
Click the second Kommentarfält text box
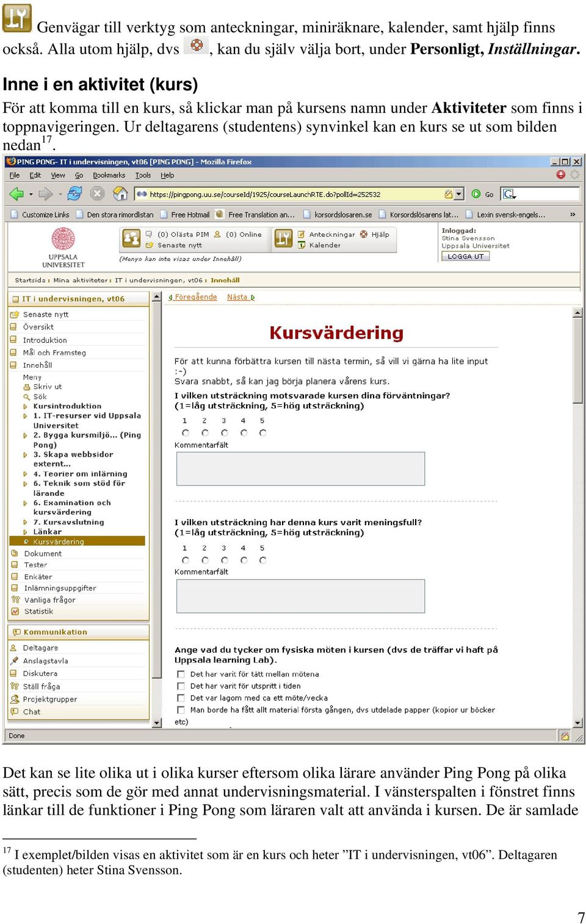(300, 596)
